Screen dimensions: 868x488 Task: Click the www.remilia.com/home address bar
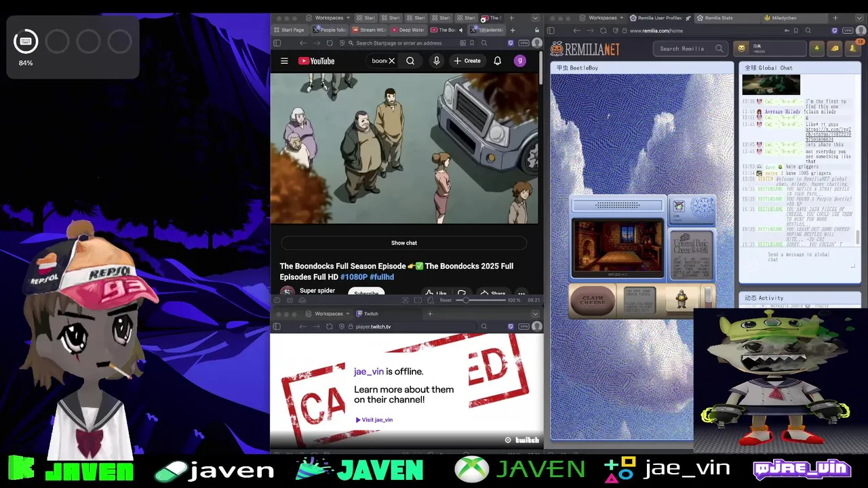coord(705,30)
